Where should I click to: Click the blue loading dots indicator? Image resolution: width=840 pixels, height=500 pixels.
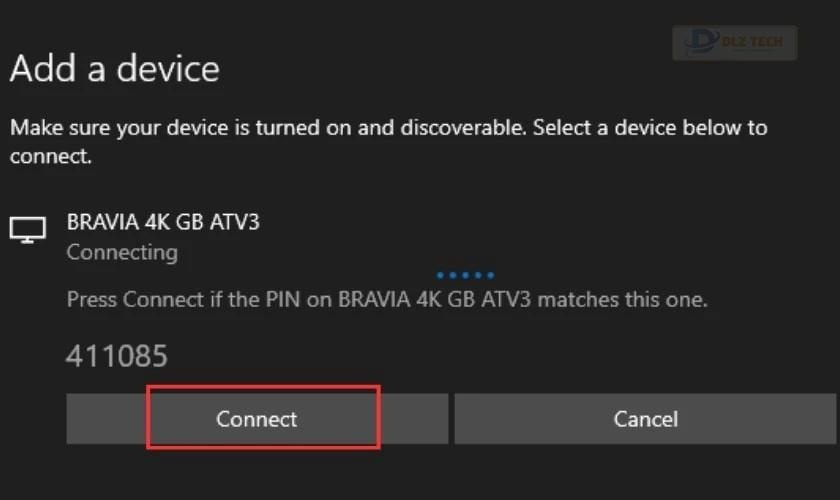465,275
